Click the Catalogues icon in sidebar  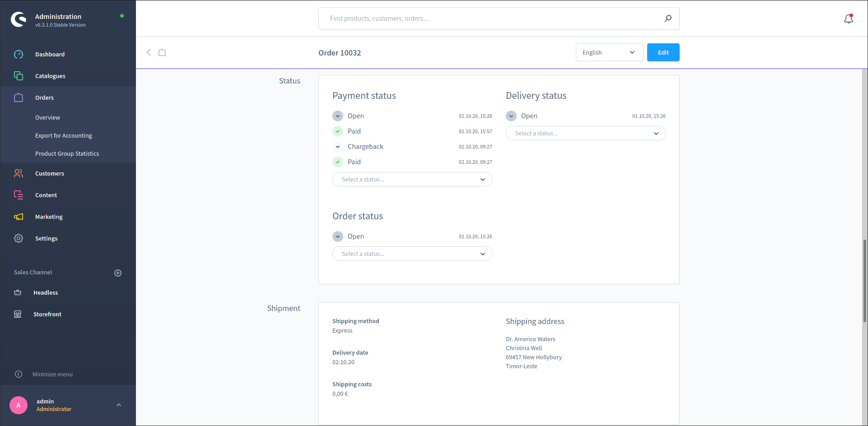(x=19, y=76)
